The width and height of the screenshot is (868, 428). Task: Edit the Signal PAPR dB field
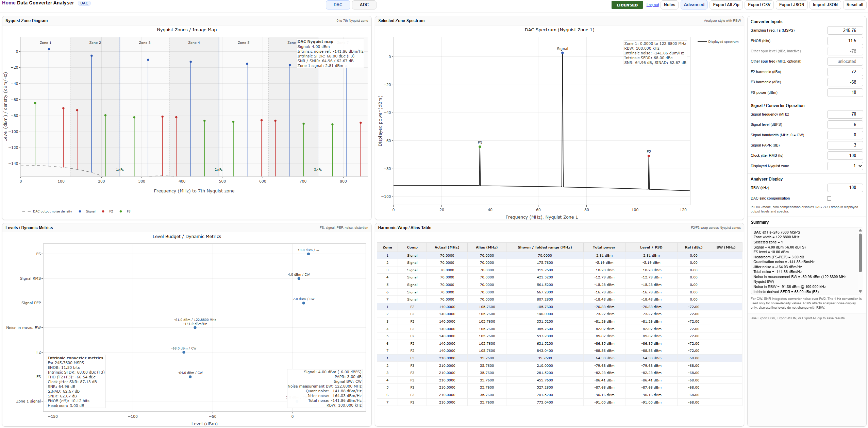845,145
